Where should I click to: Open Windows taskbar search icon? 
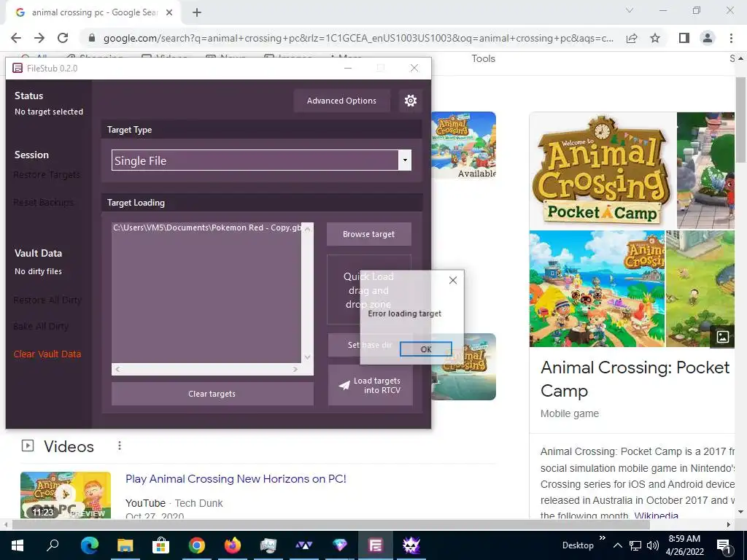[53, 545]
